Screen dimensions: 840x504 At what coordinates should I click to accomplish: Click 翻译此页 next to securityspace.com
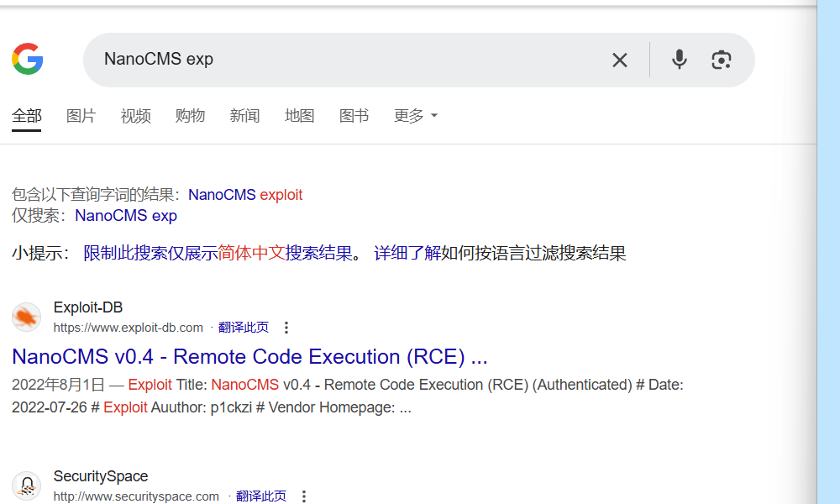[261, 496]
